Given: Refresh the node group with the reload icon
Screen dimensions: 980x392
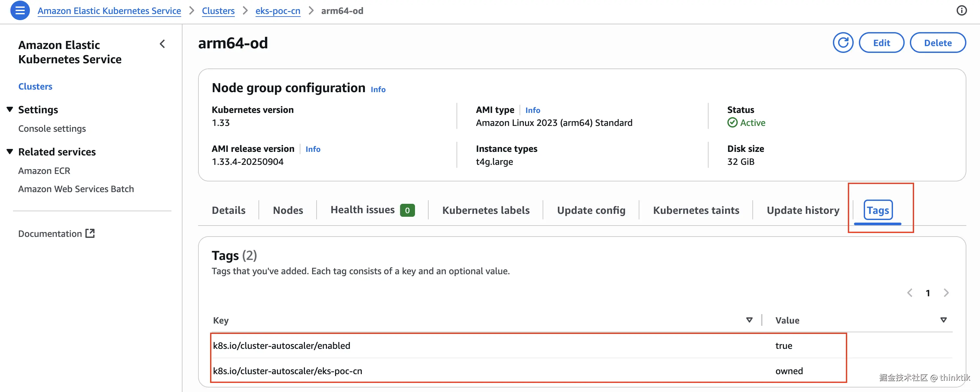Looking at the screenshot, I should point(843,43).
